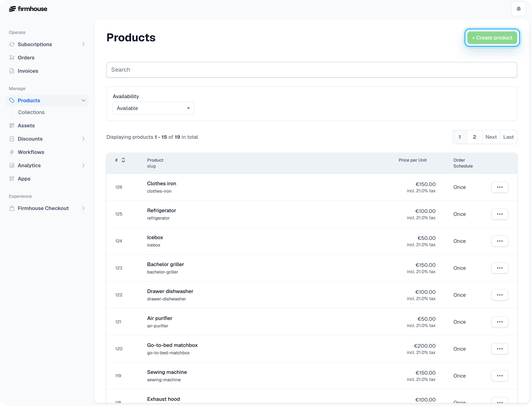Go to page 2 of products

click(474, 137)
